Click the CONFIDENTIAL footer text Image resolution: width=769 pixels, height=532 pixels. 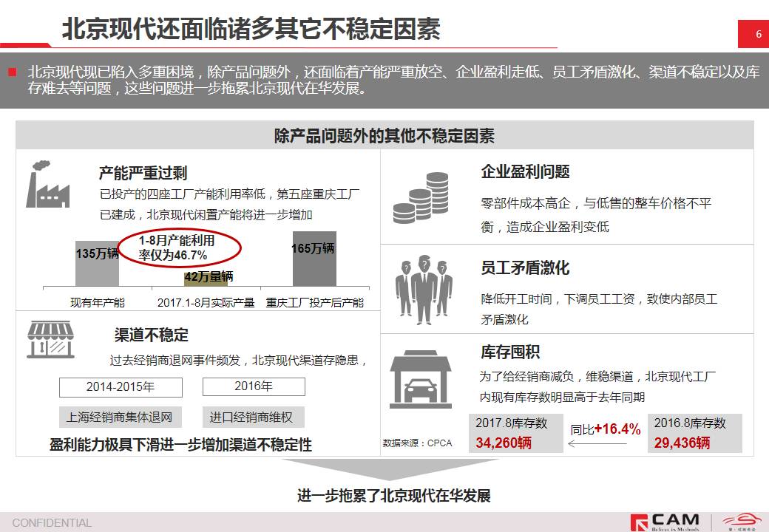pos(52,522)
